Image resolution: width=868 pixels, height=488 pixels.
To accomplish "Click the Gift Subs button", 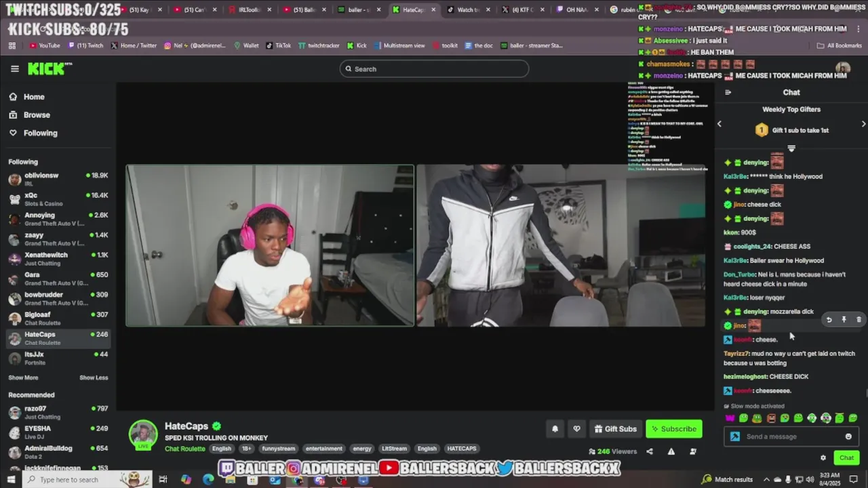I will (615, 428).
